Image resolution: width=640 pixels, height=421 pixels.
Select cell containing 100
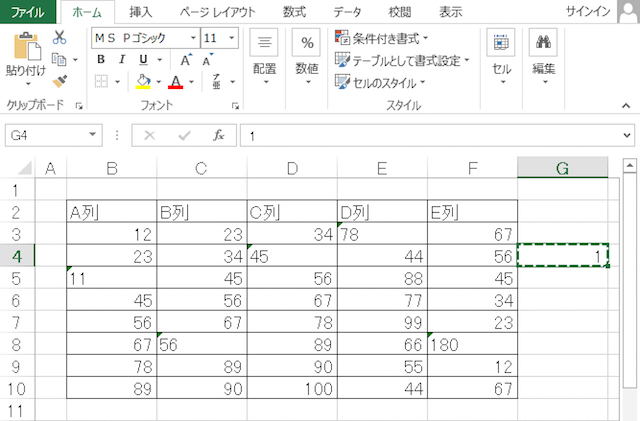292,388
